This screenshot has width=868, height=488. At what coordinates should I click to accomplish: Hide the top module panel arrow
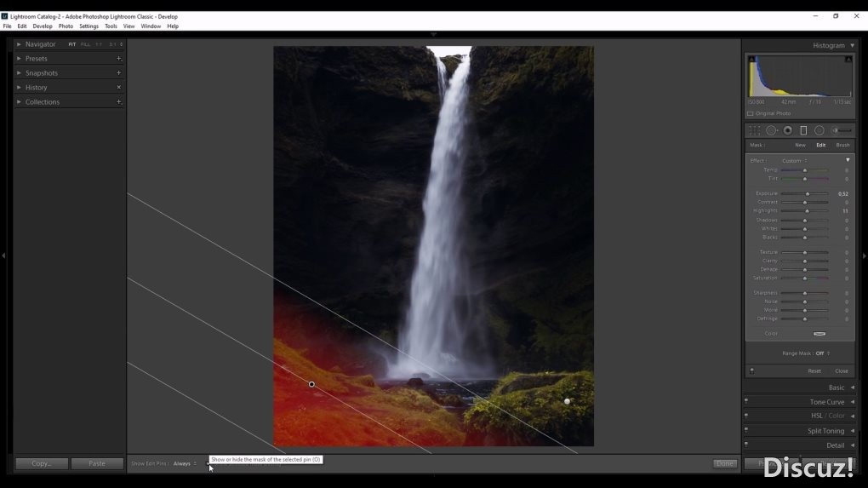(x=433, y=34)
